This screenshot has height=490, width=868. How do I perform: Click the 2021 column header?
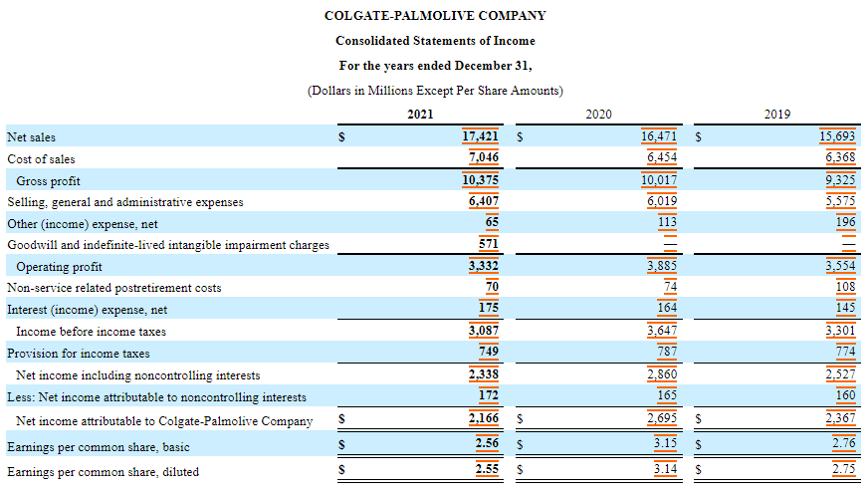(x=420, y=115)
